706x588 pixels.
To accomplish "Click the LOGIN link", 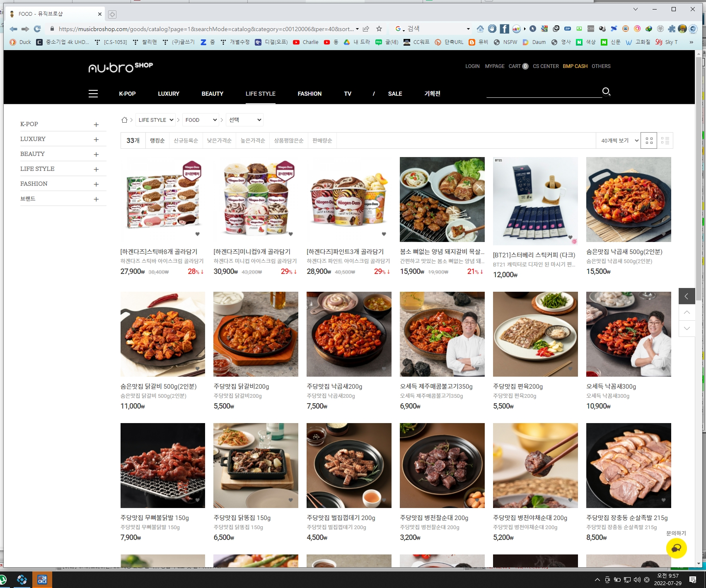I will tap(472, 66).
